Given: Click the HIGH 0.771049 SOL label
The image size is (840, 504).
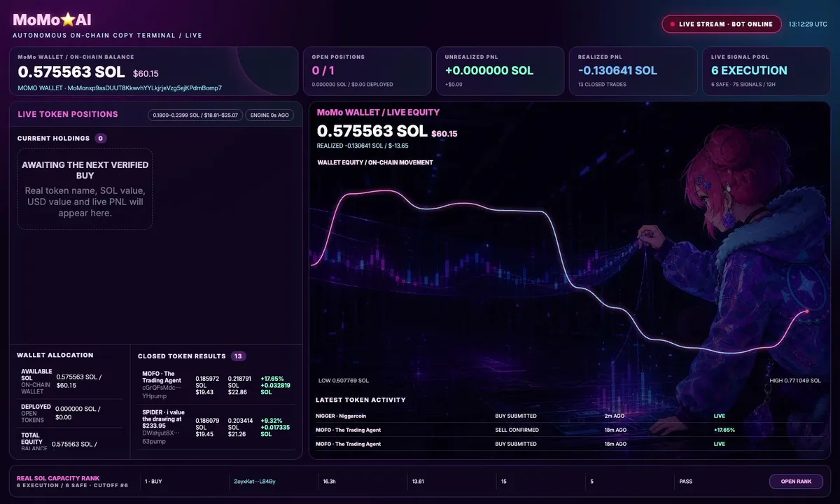Looking at the screenshot, I should [x=795, y=381].
